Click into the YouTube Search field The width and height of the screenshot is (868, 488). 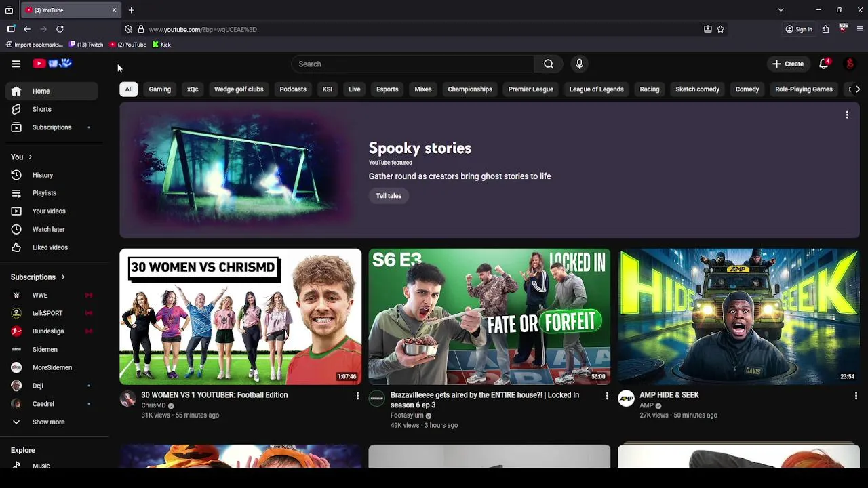[x=413, y=64]
